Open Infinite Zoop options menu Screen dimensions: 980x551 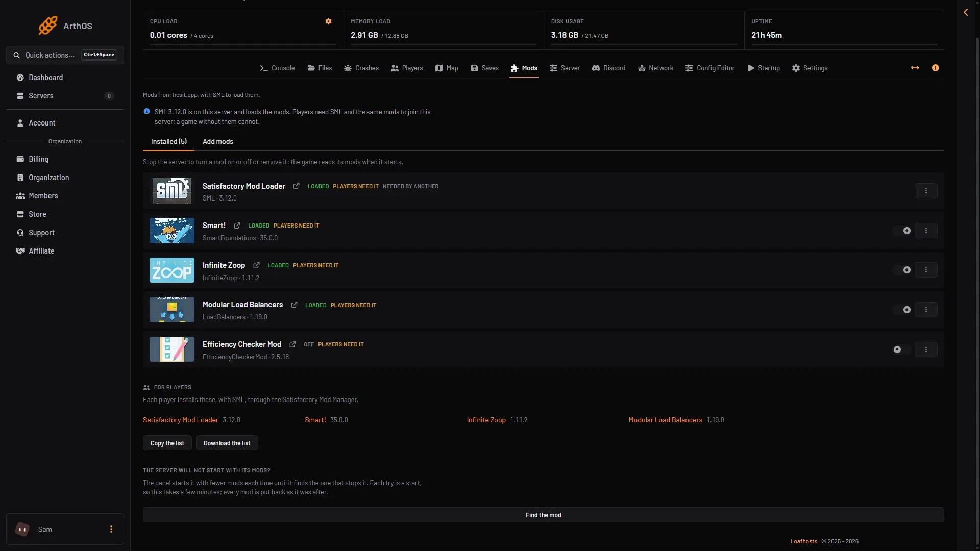pos(926,270)
